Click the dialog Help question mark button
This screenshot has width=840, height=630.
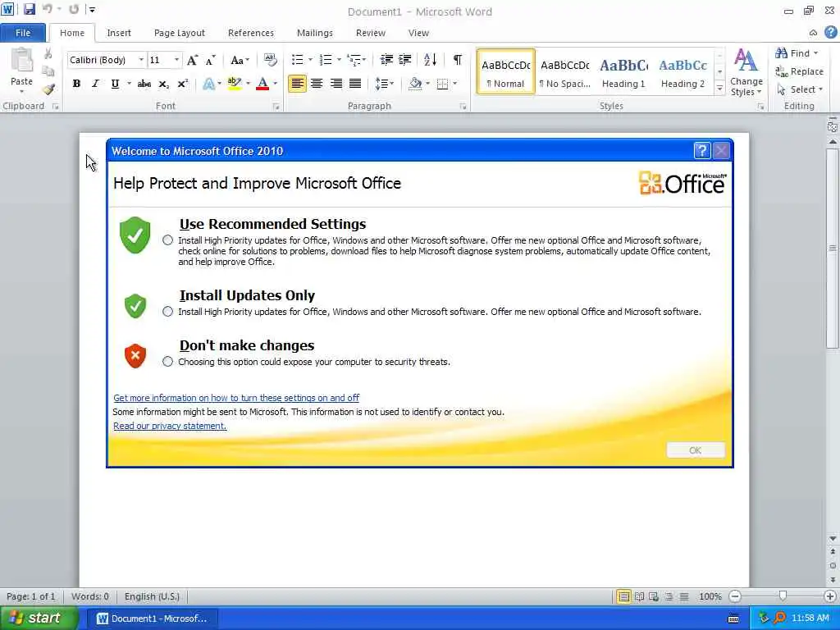click(x=702, y=151)
